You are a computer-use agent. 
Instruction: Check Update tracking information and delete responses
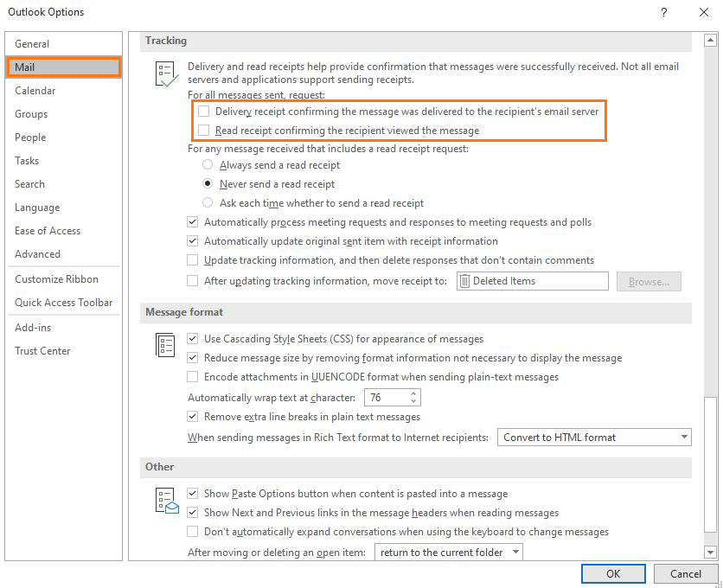click(192, 260)
